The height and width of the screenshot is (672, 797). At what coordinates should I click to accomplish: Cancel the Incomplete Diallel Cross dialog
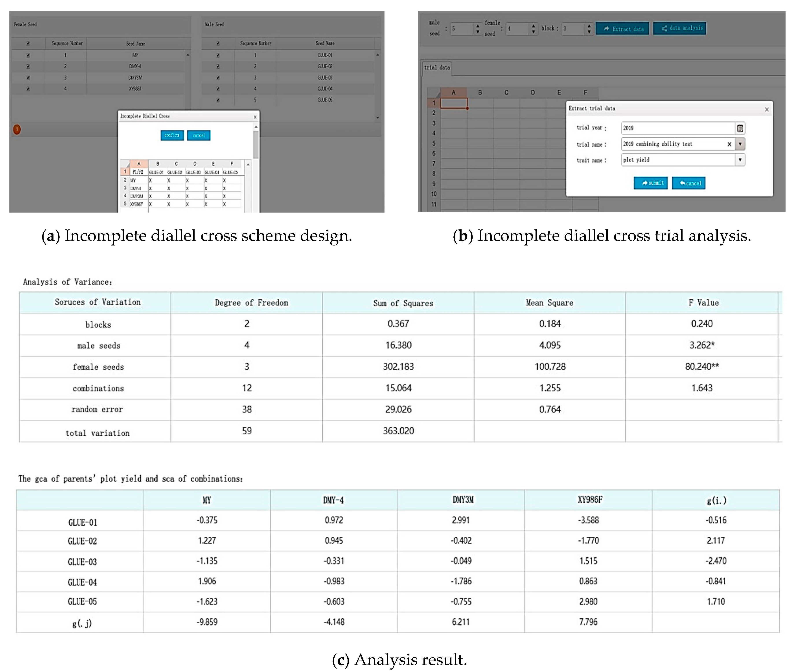(199, 135)
